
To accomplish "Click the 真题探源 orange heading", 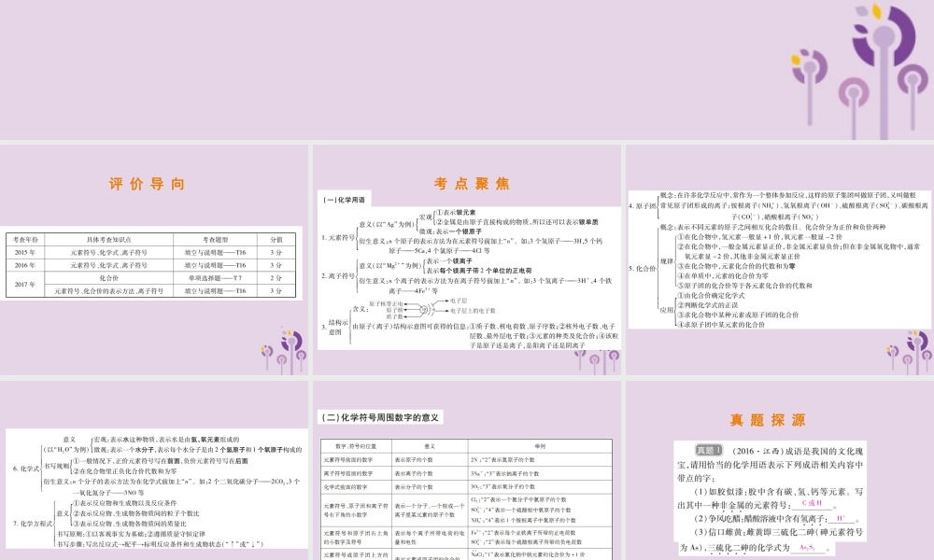I will 768,420.
